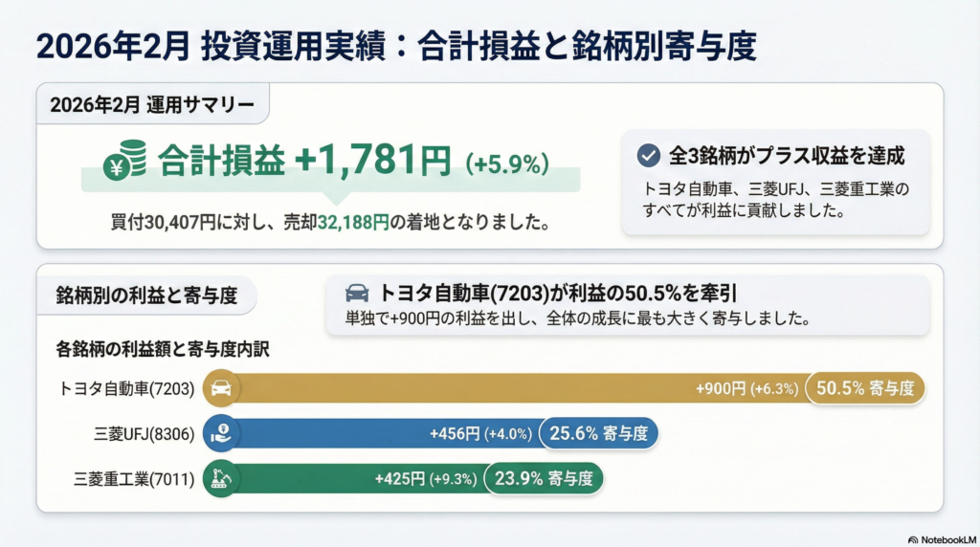Screen dimensions: 980x547
Task: Click the circled checkmark icon
Action: click(x=649, y=156)
